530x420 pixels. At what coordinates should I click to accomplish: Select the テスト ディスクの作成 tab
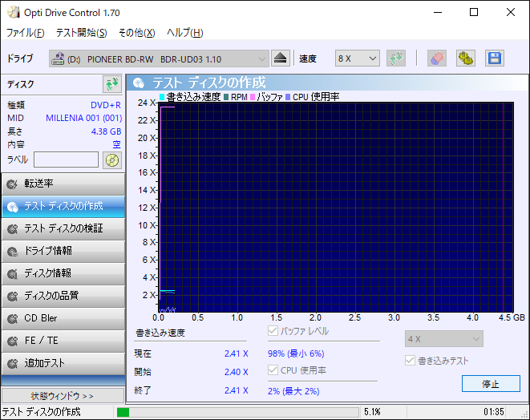63,207
